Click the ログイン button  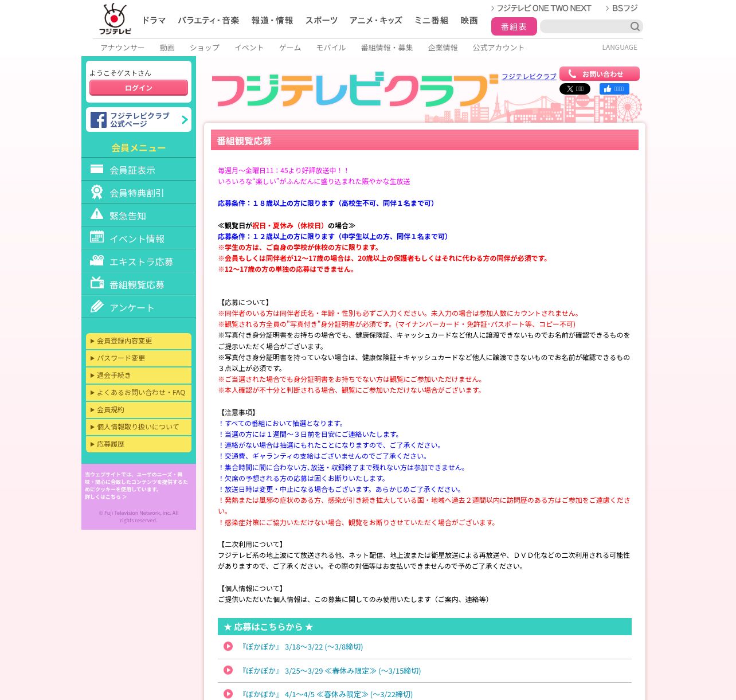pos(139,88)
